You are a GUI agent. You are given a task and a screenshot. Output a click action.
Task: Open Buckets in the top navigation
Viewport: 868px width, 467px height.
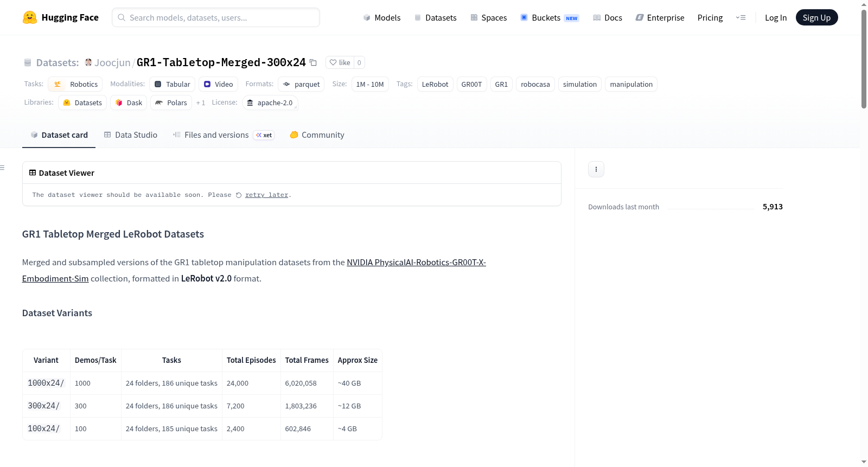coord(550,17)
